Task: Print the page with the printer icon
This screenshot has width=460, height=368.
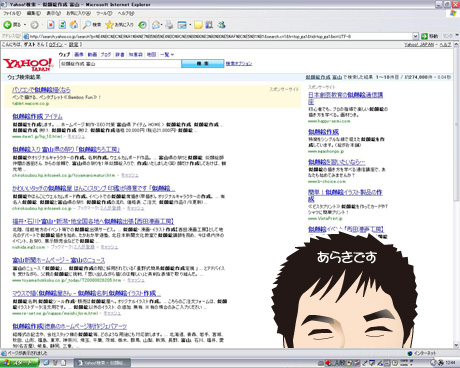Action: [169, 25]
